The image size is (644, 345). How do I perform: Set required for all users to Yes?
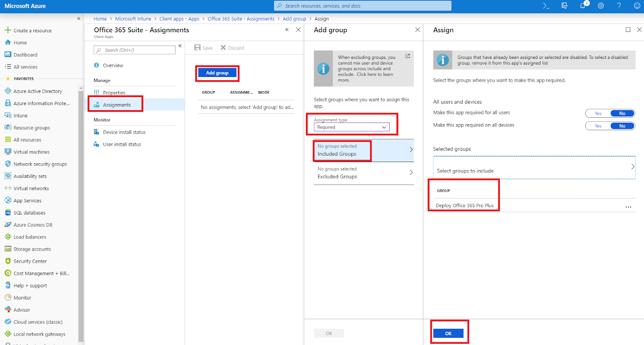coord(598,113)
